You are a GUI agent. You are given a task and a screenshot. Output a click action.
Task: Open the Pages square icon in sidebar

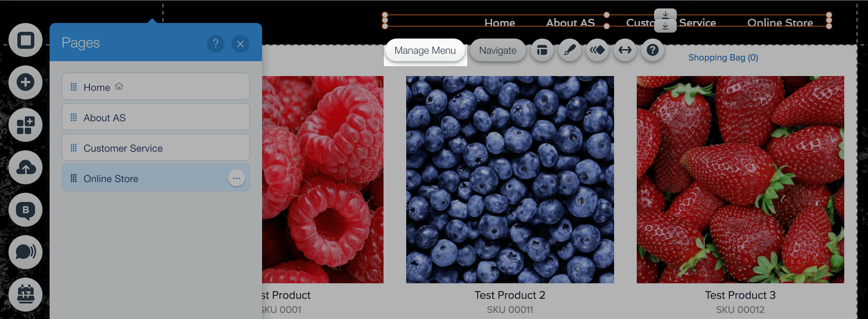(x=25, y=40)
